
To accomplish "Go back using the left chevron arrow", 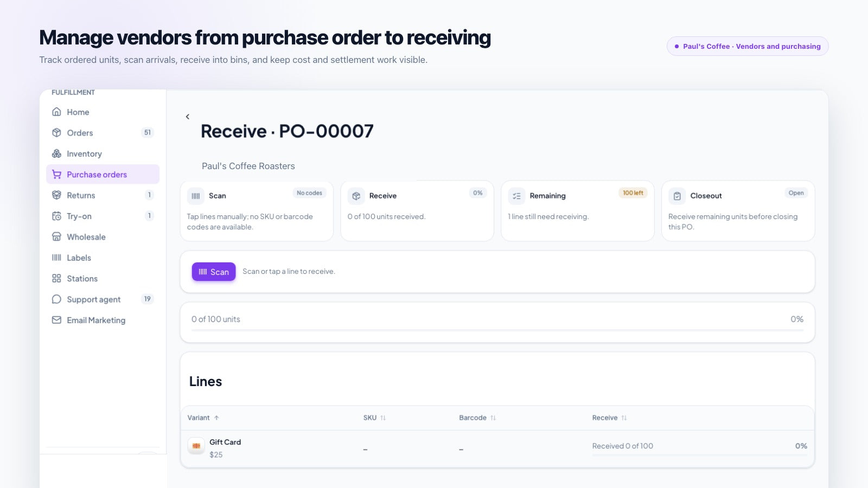I will pos(188,117).
